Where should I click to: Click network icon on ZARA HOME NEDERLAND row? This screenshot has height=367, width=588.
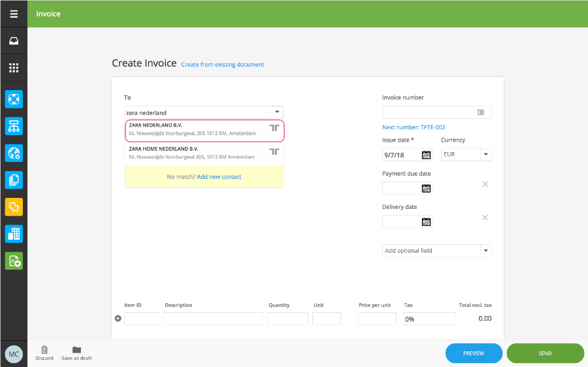274,152
